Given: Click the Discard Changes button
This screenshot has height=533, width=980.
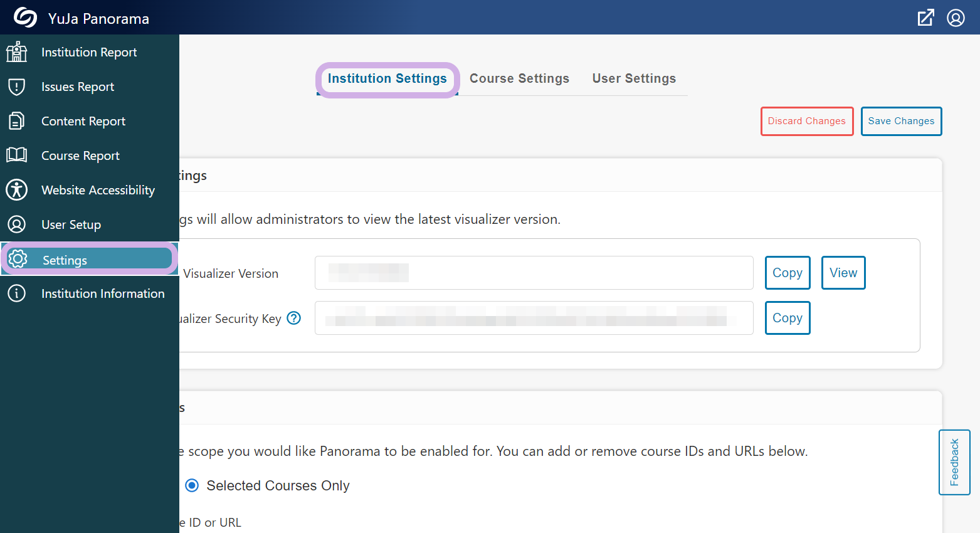Looking at the screenshot, I should (x=807, y=121).
